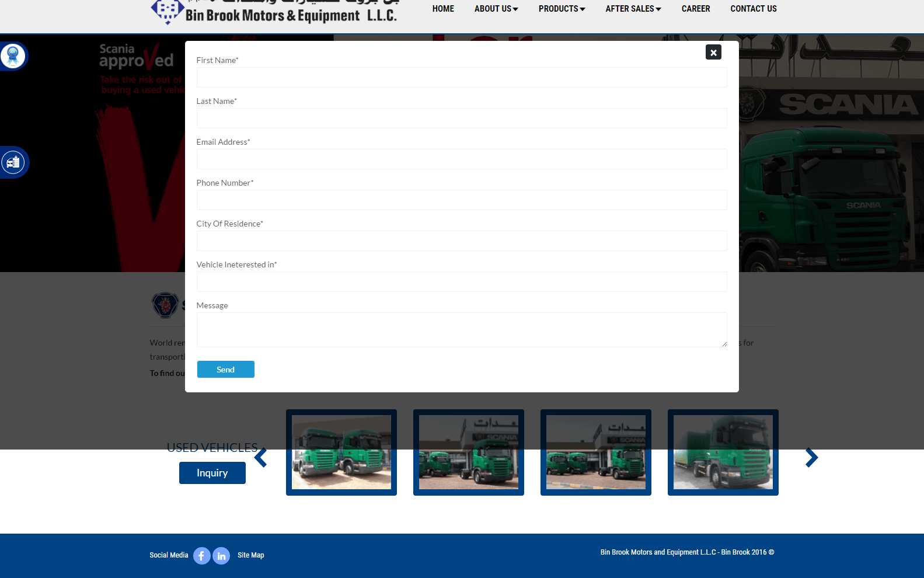The width and height of the screenshot is (924, 578).
Task: Click into the Message text area
Action: [461, 330]
